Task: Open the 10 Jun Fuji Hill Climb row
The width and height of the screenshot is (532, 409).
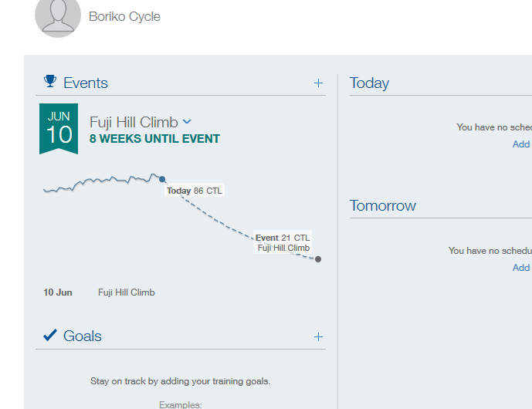Action: [99, 292]
